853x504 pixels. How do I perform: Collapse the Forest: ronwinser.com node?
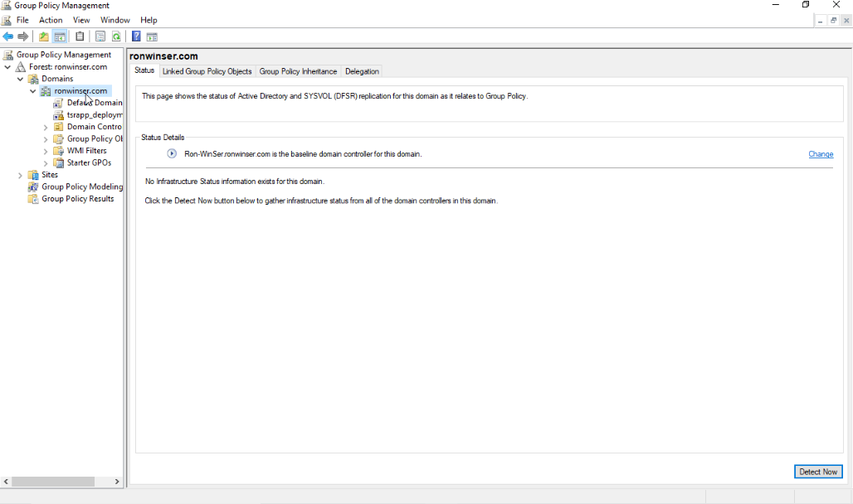(7, 67)
